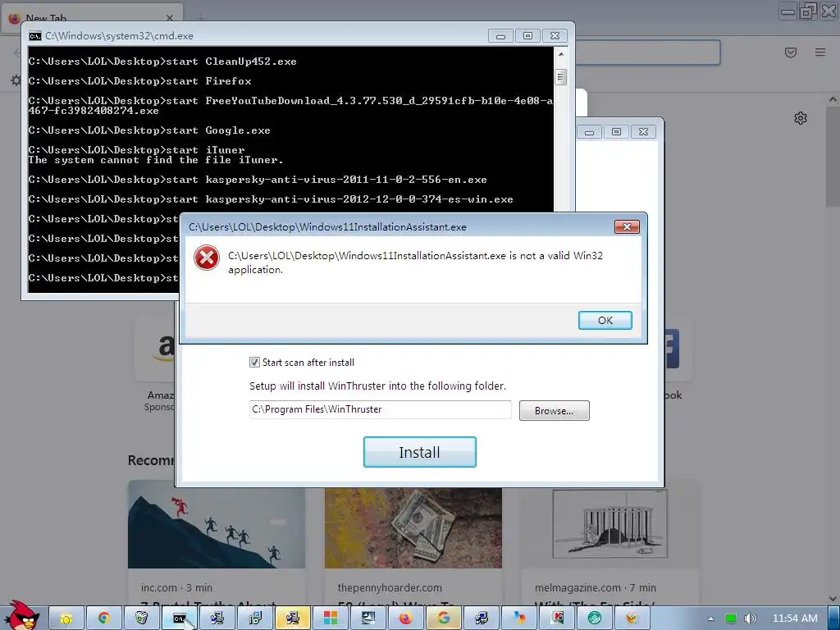Open the blue-orange shapes taskbar icon
840x630 pixels.
pos(519,619)
